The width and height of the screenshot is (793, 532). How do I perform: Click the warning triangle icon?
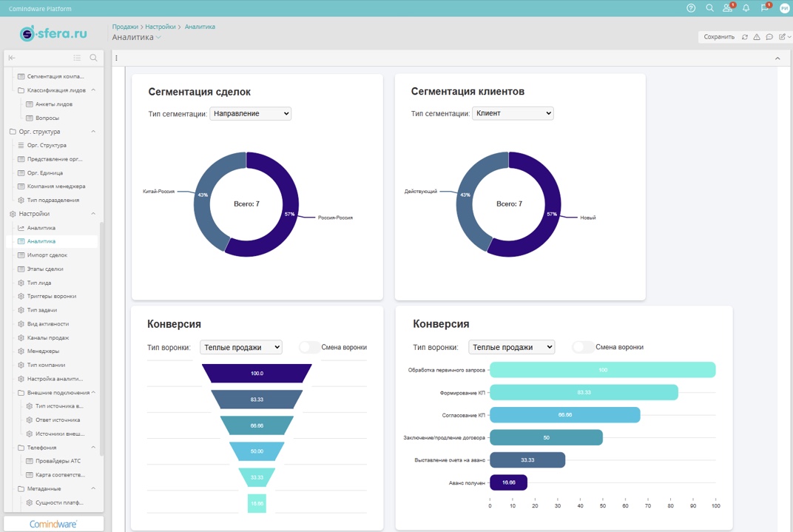coord(757,37)
